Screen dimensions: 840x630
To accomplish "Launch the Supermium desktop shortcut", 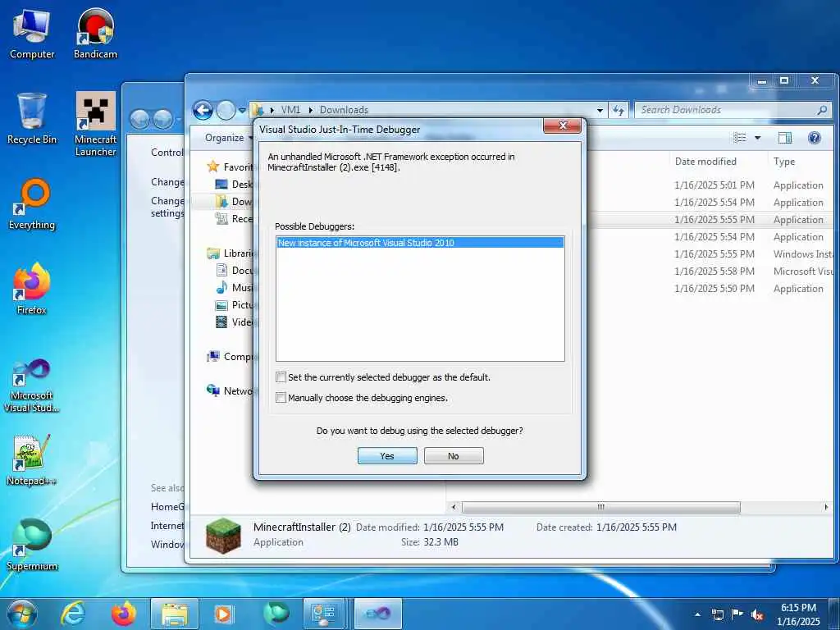I will point(32,546).
